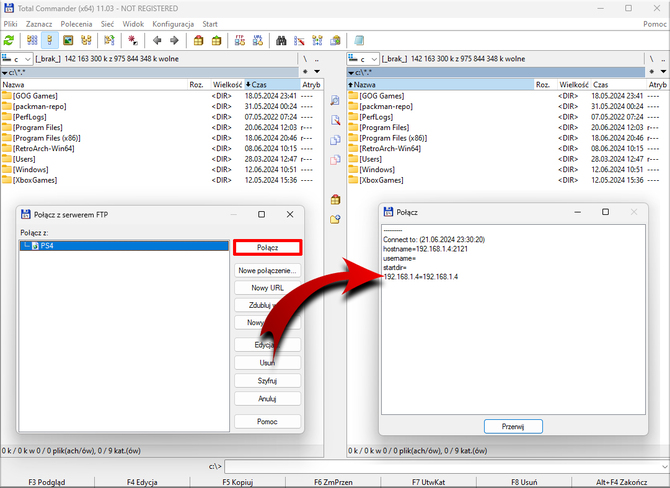
Task: Open the Konfiguracja menu
Action: click(173, 24)
